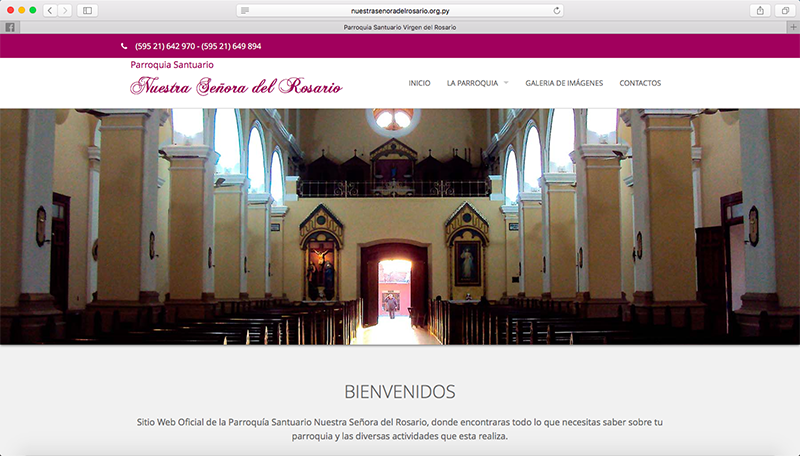Click the phone number (595 21) 642 970
Viewport: 800px width, 456px height.
165,46
